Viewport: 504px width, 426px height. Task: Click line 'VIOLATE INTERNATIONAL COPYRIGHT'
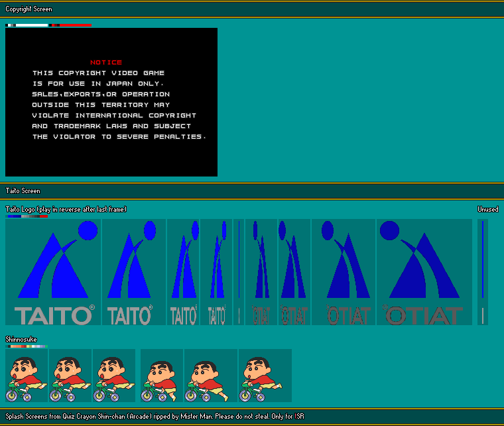pos(114,115)
